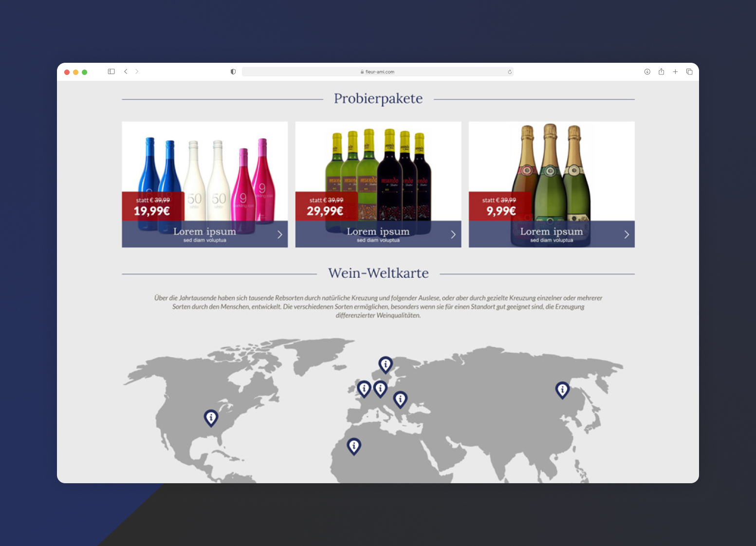Select the Scandinavia map info pin

[386, 364]
